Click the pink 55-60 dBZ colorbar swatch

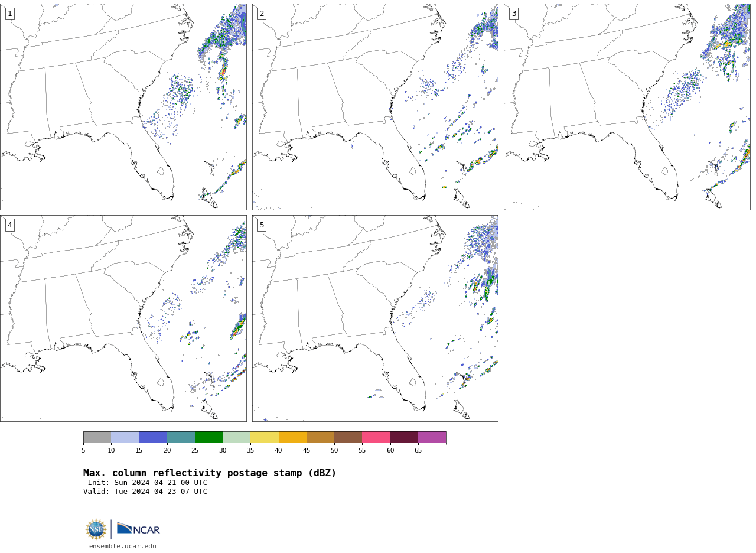point(376,437)
